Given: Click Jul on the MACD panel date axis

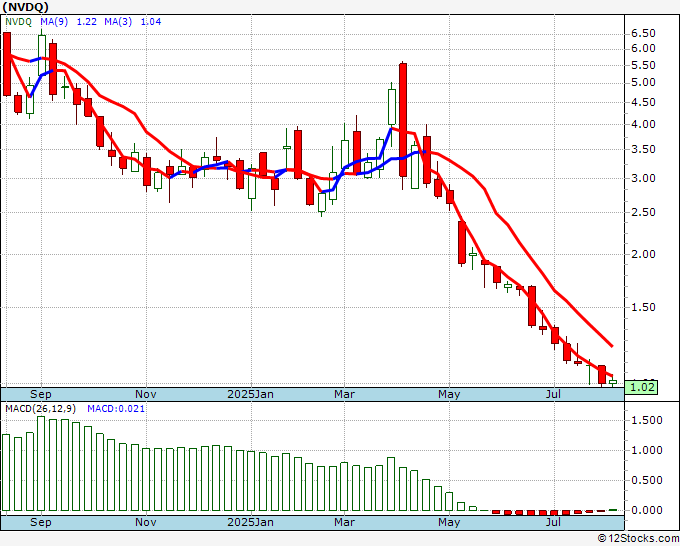Looking at the screenshot, I should [553, 522].
